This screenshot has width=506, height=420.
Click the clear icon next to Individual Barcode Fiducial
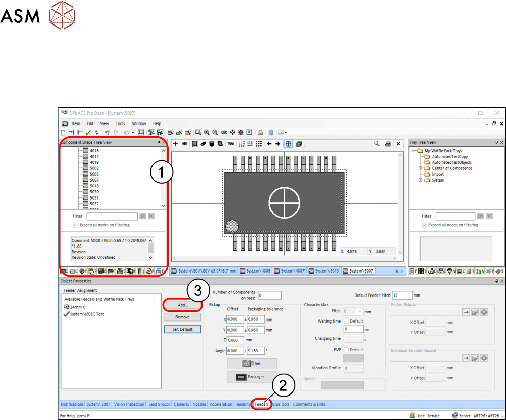484,358
